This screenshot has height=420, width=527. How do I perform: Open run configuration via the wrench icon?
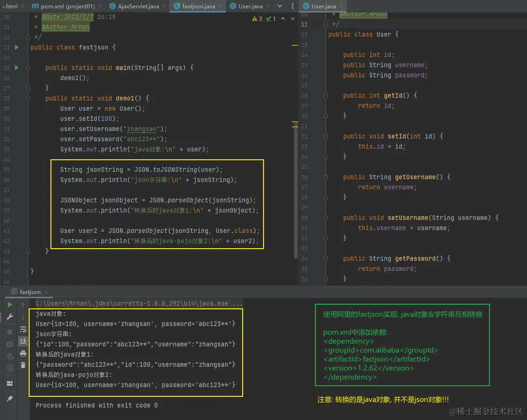10,317
